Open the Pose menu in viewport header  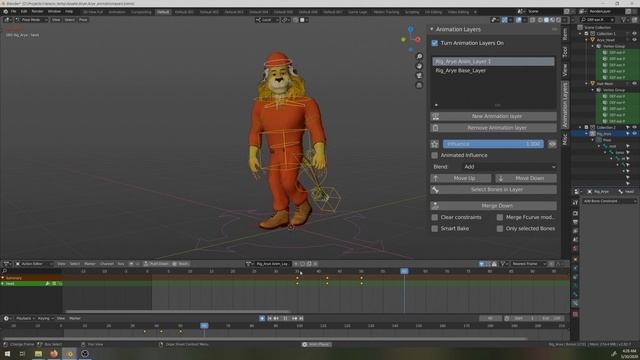coord(83,20)
